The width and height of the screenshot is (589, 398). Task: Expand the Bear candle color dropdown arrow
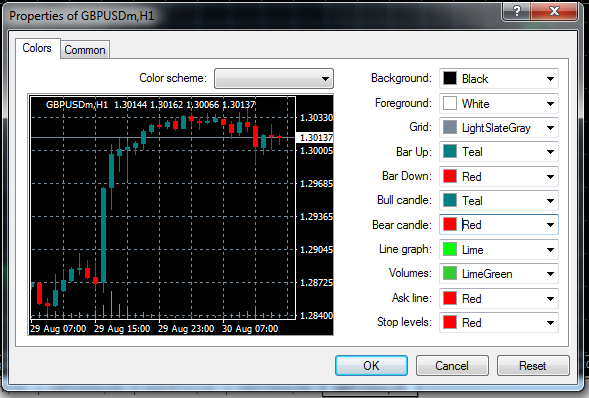pyautogui.click(x=550, y=225)
